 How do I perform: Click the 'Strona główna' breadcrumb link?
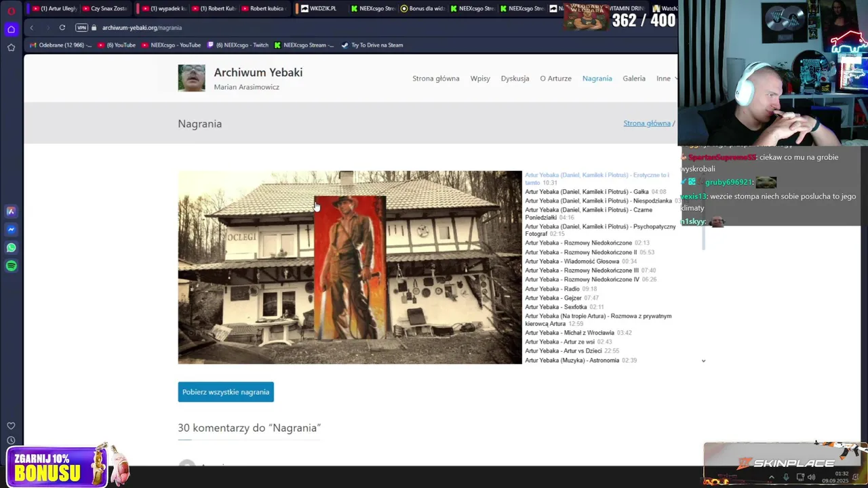647,123
